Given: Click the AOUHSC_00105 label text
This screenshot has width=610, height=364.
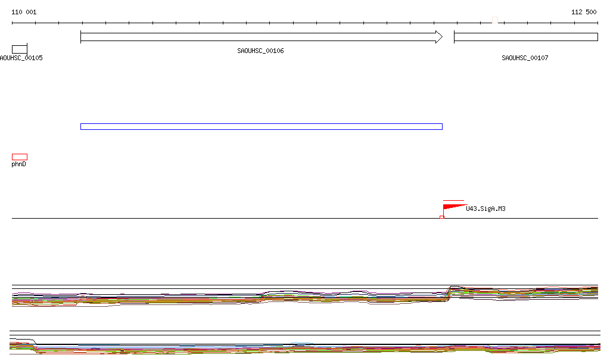Looking at the screenshot, I should pos(21,58).
